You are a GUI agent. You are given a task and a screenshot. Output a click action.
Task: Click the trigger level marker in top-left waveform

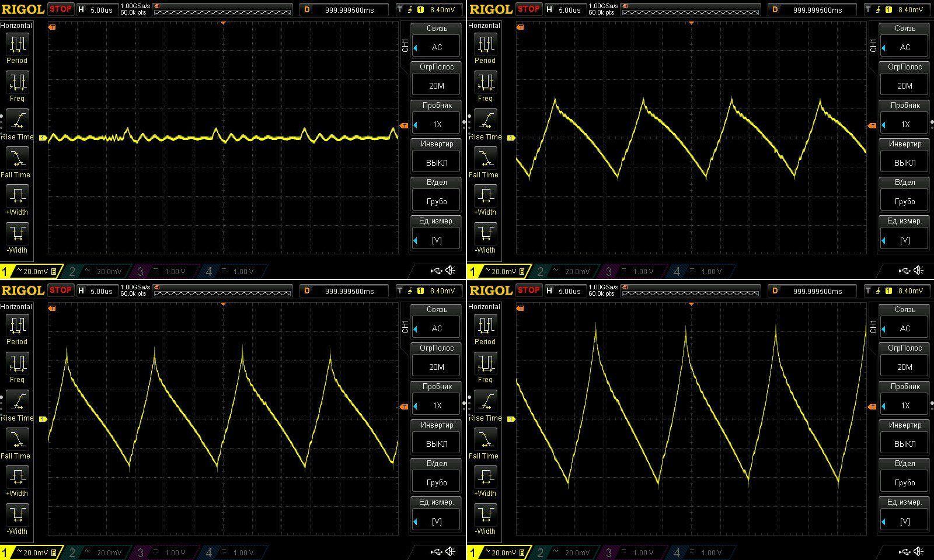(403, 126)
